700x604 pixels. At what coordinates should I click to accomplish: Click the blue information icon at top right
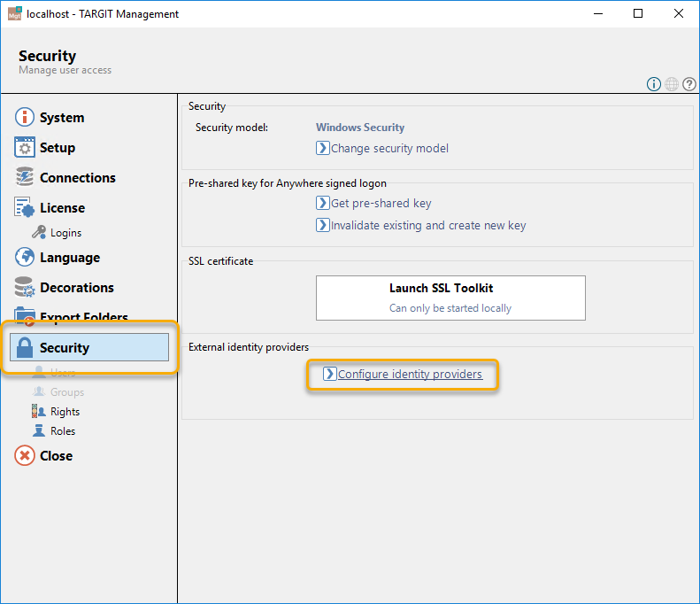click(654, 84)
